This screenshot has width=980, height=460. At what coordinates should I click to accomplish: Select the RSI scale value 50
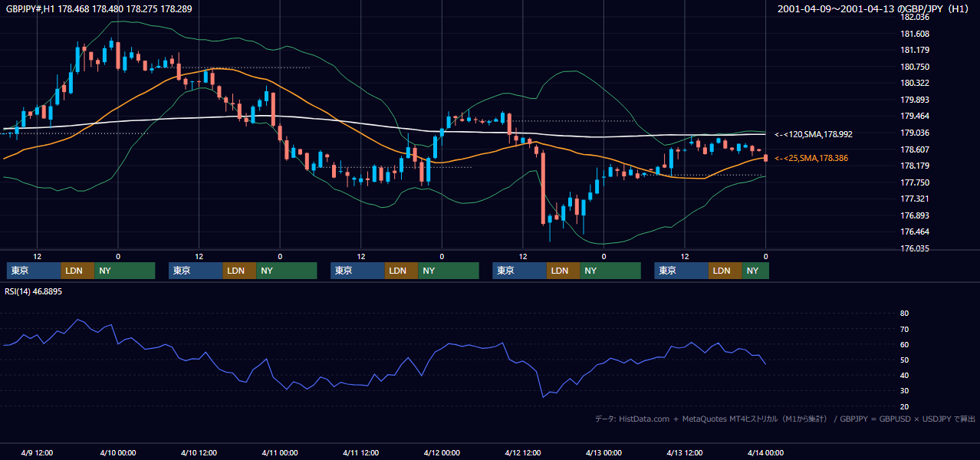click(x=905, y=360)
